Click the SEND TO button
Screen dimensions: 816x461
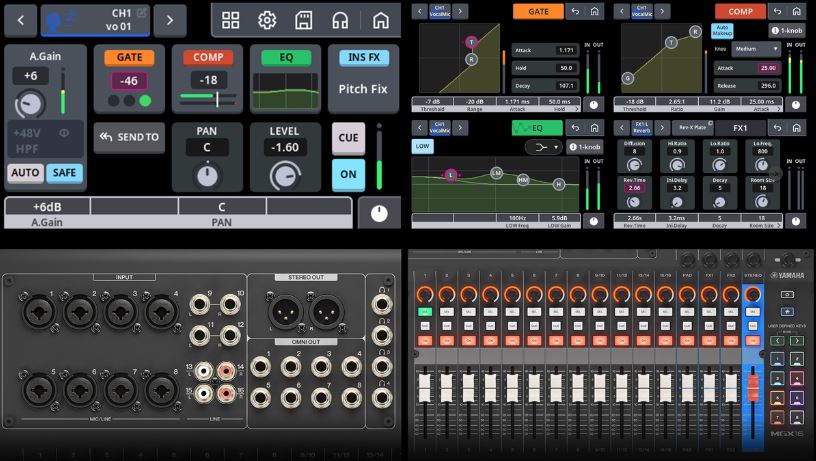[x=129, y=137]
